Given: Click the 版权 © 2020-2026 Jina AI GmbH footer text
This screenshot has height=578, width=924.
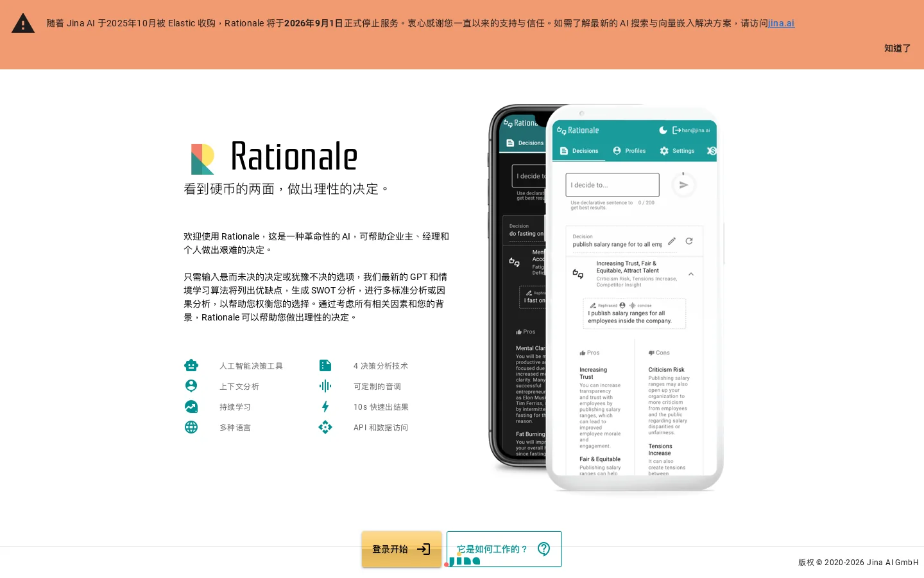Looking at the screenshot, I should [x=858, y=563].
